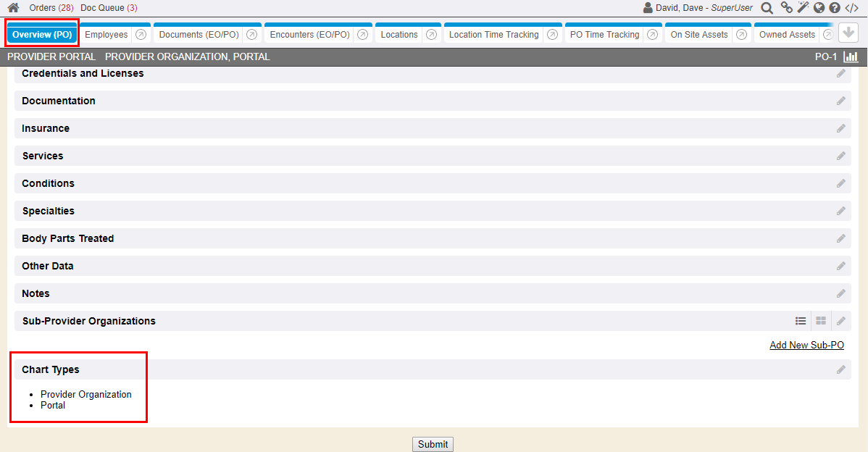Expand the tab overflow down arrow
Image resolution: width=868 pixels, height=452 pixels.
click(x=848, y=33)
